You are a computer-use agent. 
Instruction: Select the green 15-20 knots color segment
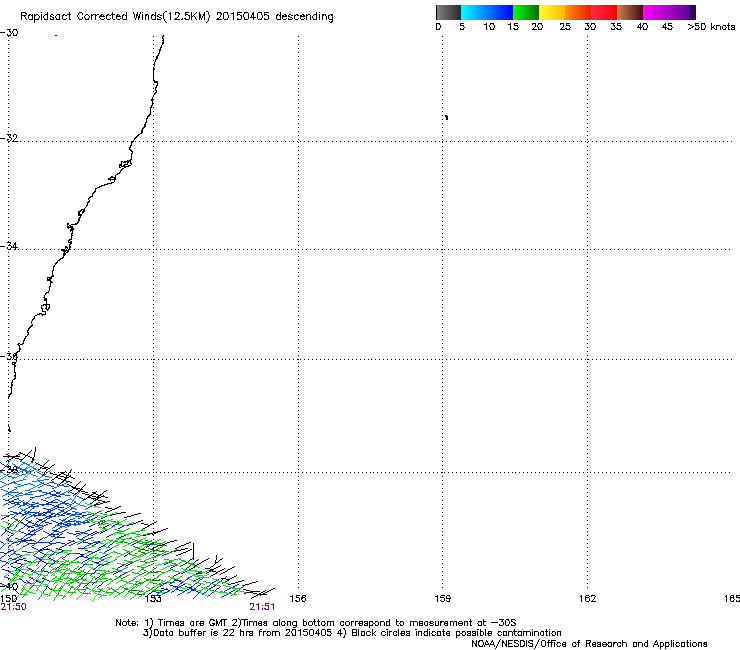click(526, 12)
